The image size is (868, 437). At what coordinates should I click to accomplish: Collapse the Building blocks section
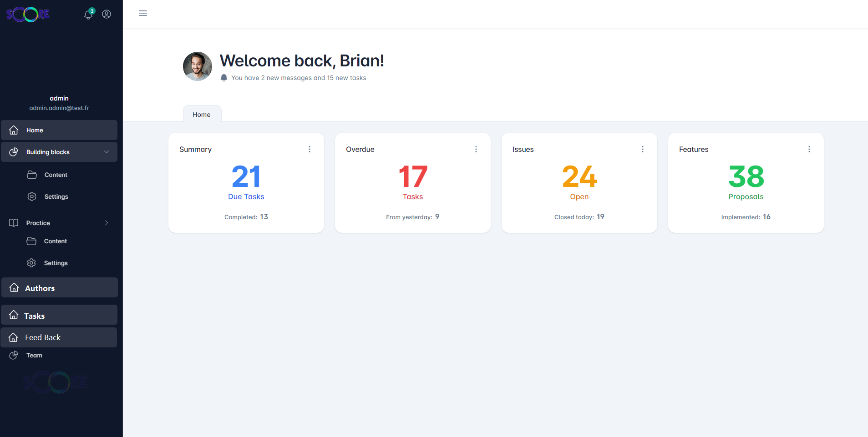107,152
